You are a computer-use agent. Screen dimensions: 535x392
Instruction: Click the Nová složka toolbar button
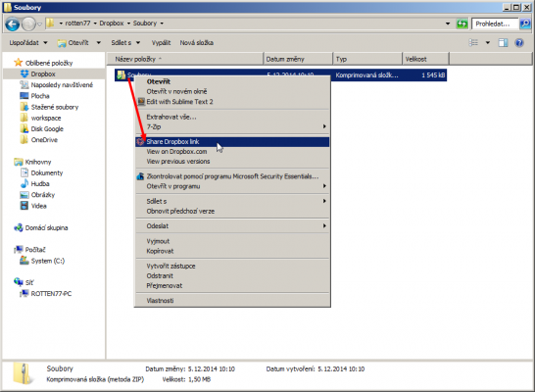pyautogui.click(x=197, y=43)
